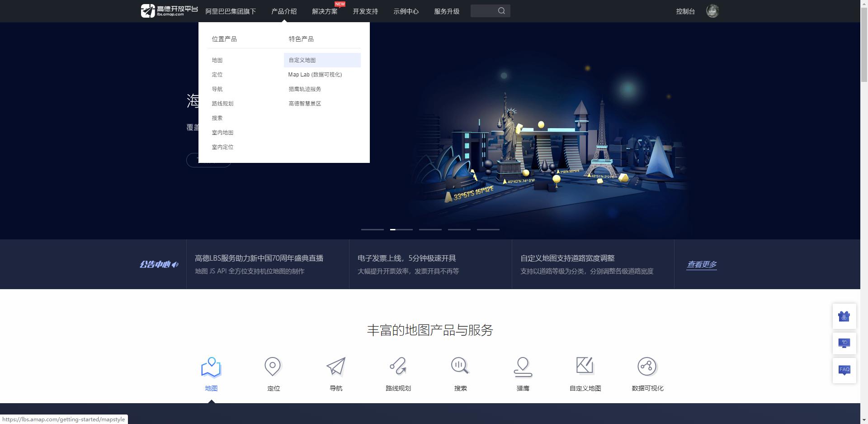Image resolution: width=868 pixels, height=424 pixels.
Task: Select the 搜索 search magnifier product icon
Action: coord(460,367)
